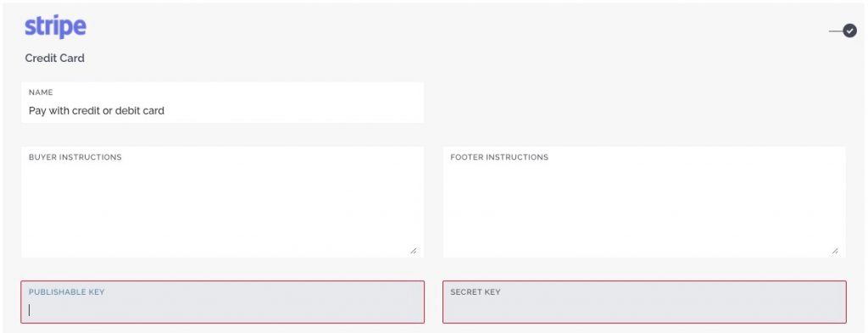Click the Stripe logo
Image resolution: width=868 pixels, height=333 pixels.
coord(55,27)
